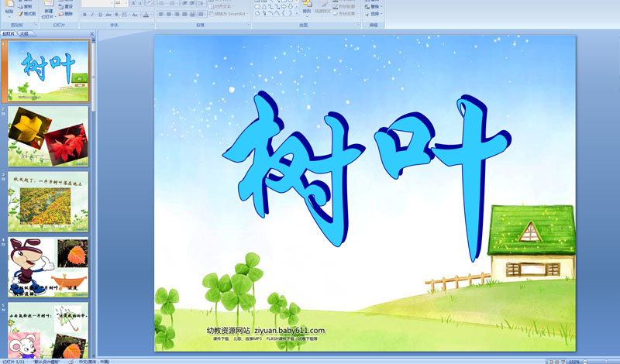Select slide 2 thumbnail with maple leaves
The width and height of the screenshot is (620, 364).
click(48, 136)
